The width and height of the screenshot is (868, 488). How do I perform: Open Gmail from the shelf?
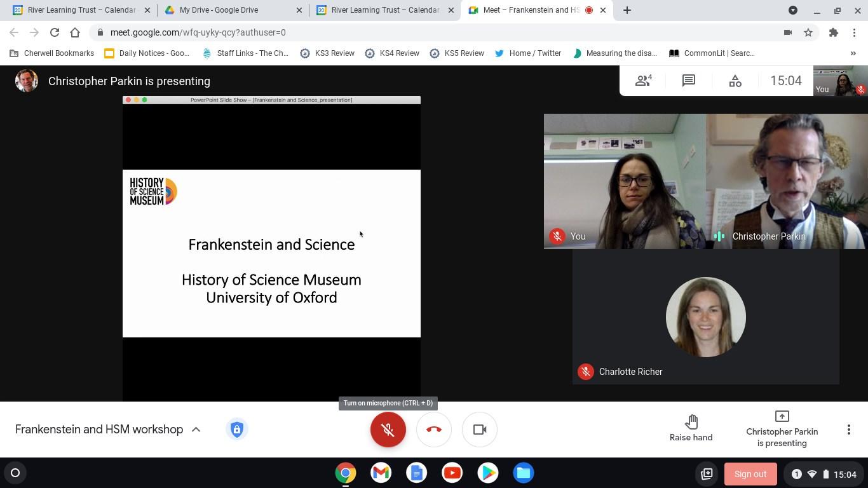pyautogui.click(x=381, y=473)
